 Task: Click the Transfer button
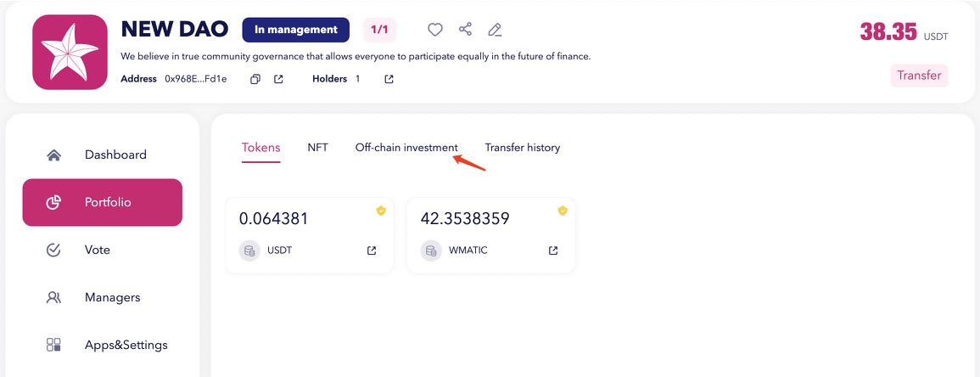pos(919,76)
